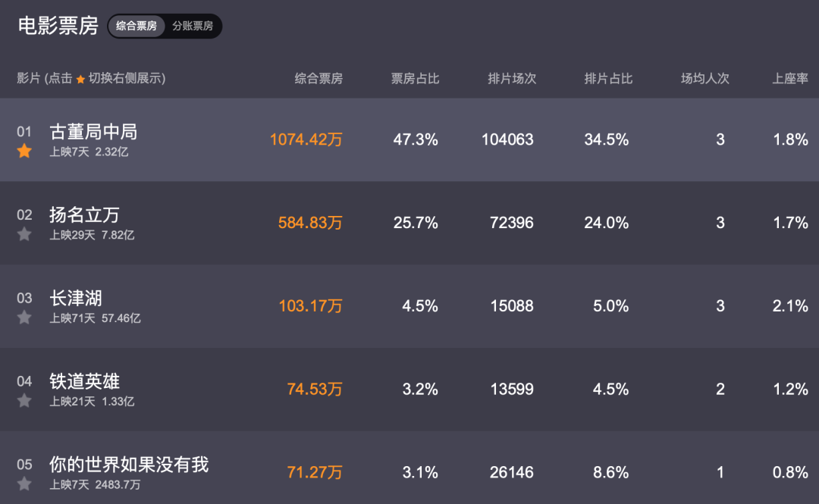The width and height of the screenshot is (819, 504).
Task: Activate the star icon for 长津湖
Action: 24,318
